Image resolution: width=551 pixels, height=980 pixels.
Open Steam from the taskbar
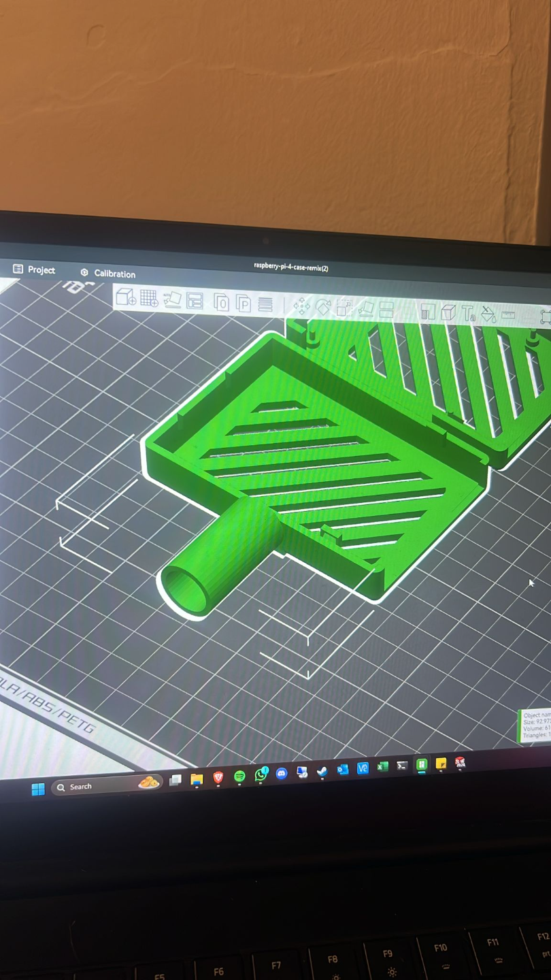tap(322, 772)
